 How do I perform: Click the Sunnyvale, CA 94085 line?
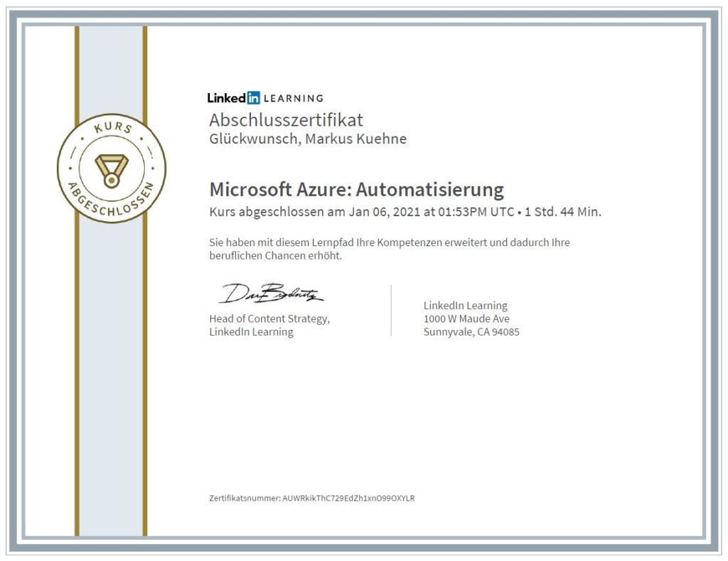tap(471, 331)
